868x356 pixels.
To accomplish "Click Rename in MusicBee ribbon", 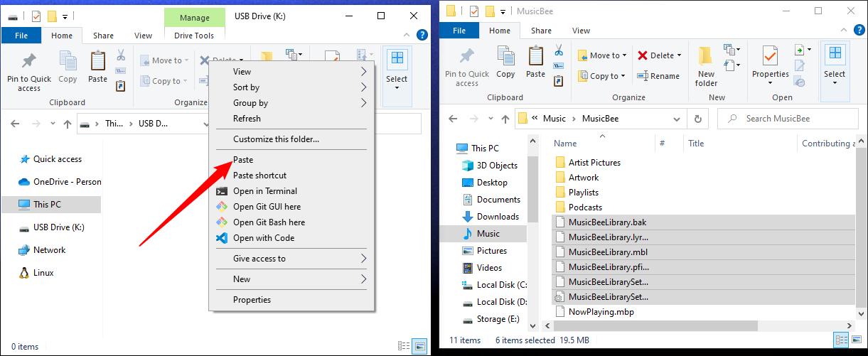I will click(x=658, y=76).
